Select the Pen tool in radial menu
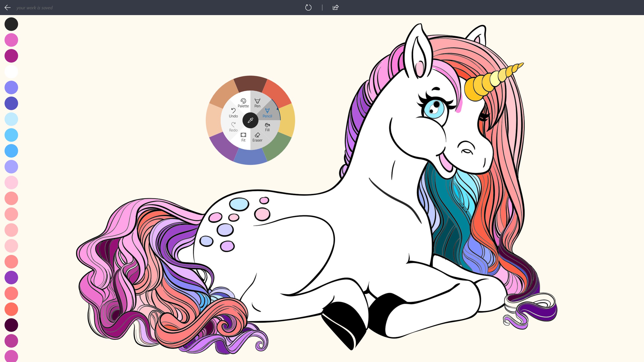This screenshot has width=644, height=362. pos(257,103)
